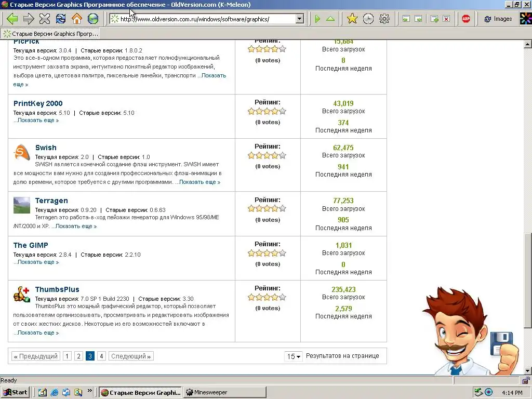Click into the URL address field
Image resolution: width=532 pixels, height=399 pixels.
[x=208, y=19]
